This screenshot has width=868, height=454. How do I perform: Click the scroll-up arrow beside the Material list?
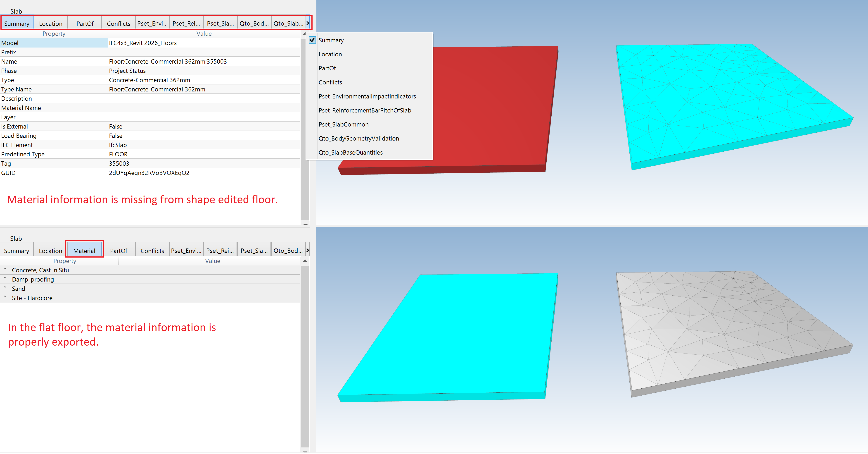pyautogui.click(x=305, y=261)
